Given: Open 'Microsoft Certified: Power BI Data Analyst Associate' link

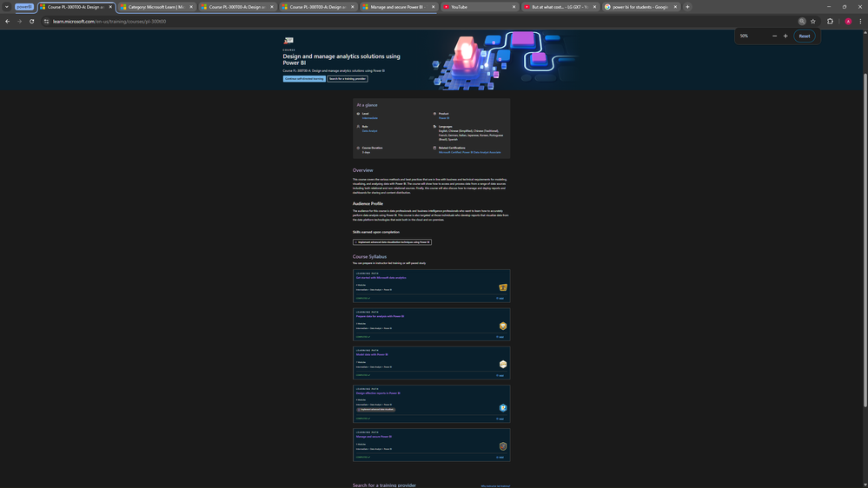Looking at the screenshot, I should pos(469,152).
